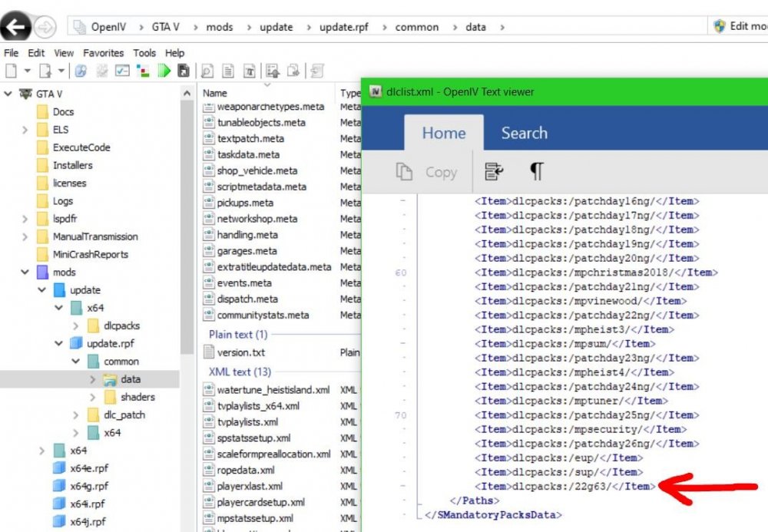768x532 pixels.
Task: Toggle word wrap in text viewer
Action: click(494, 172)
